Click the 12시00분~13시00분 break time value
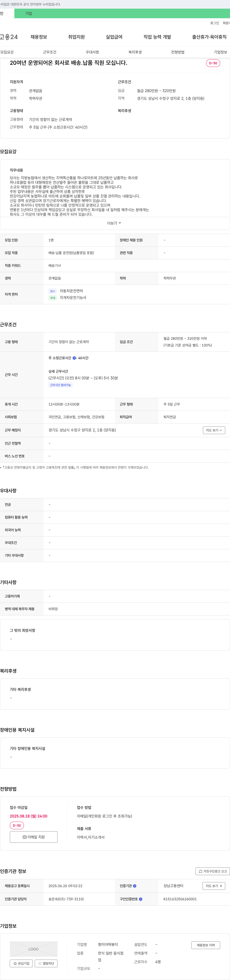230x980 pixels. point(64,404)
